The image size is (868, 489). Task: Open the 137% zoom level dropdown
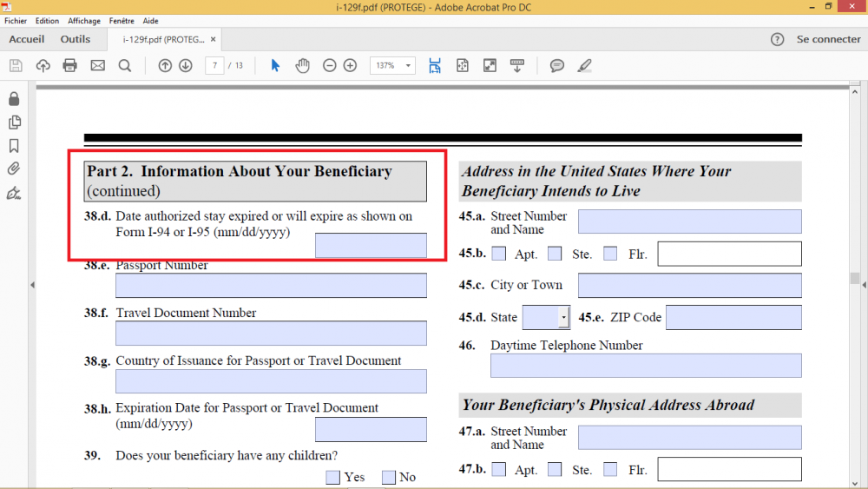408,66
